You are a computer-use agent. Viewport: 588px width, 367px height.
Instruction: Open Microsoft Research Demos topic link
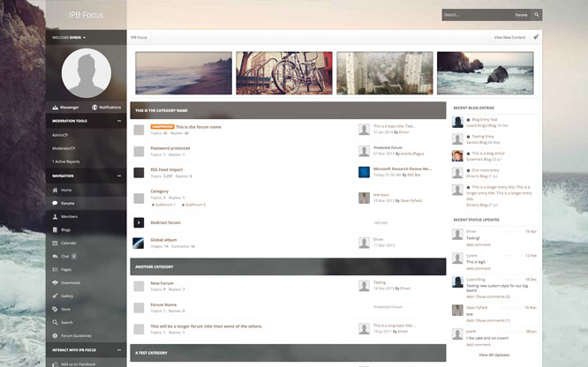[403, 169]
